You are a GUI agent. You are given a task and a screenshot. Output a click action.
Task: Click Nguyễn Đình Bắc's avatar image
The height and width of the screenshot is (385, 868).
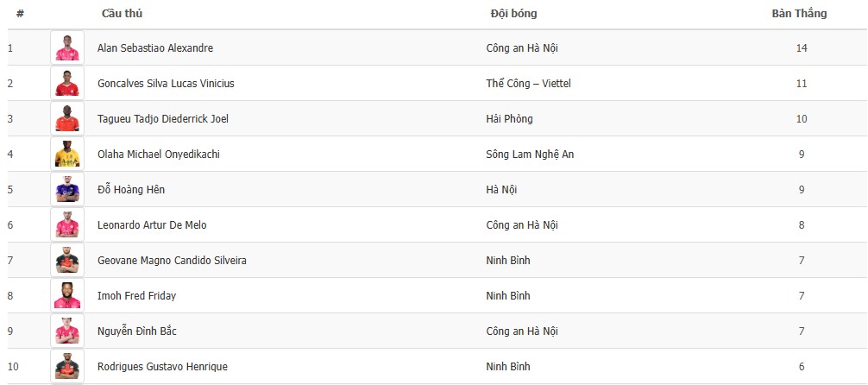(66, 331)
